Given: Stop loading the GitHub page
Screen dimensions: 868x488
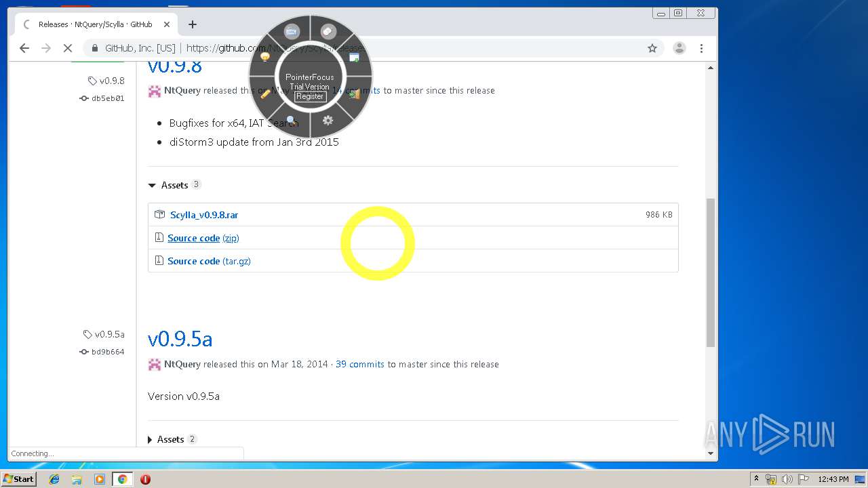Looking at the screenshot, I should pos(68,48).
